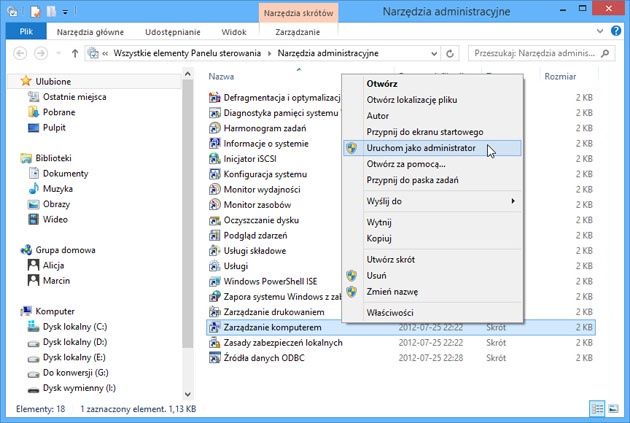Sort by the Rozmiar column header

coord(560,76)
